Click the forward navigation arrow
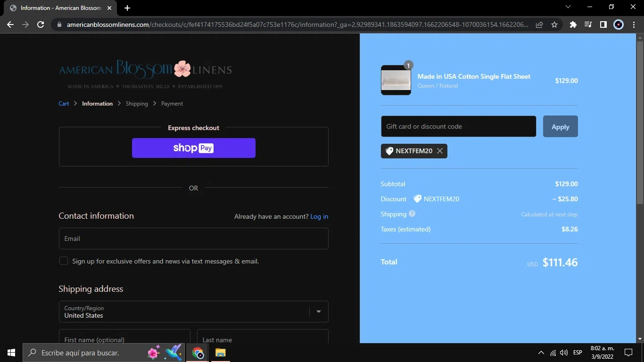The height and width of the screenshot is (362, 644). tap(25, 25)
